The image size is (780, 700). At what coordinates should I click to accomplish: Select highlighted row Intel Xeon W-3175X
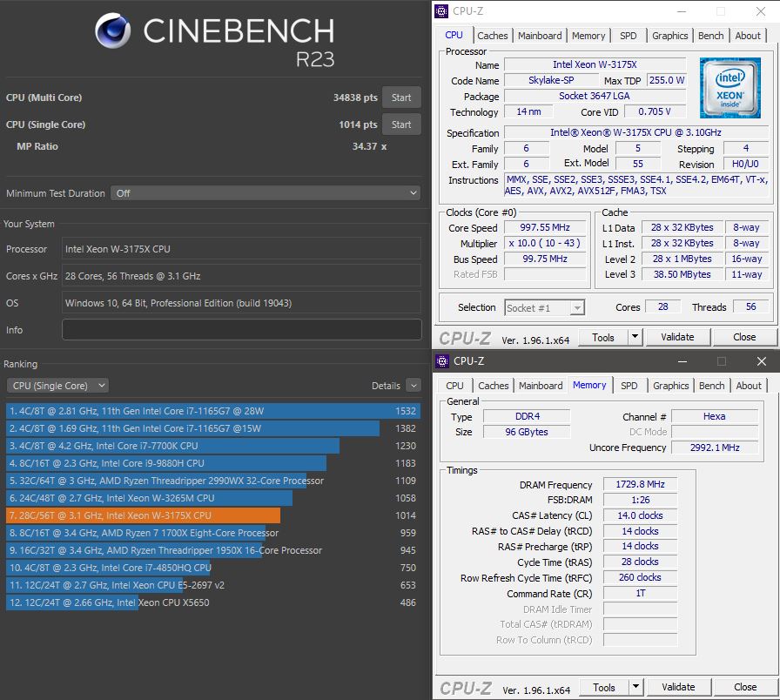click(x=213, y=515)
